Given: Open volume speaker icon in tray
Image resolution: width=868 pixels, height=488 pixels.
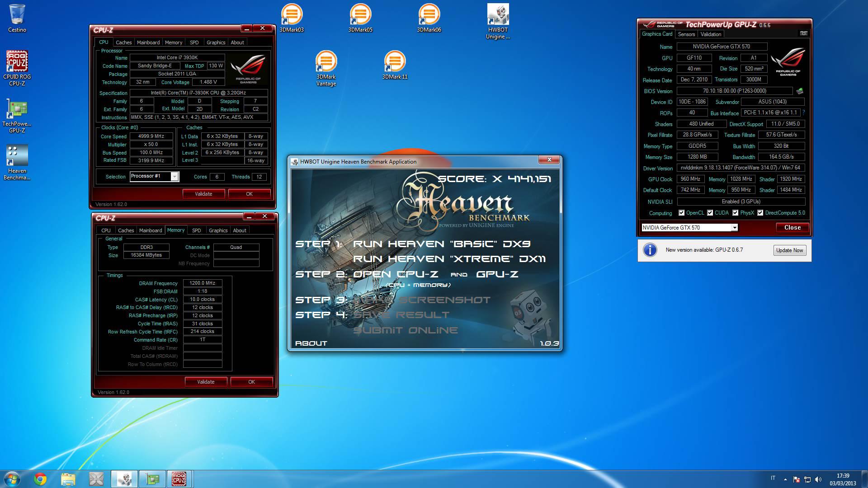Looking at the screenshot, I should point(818,479).
